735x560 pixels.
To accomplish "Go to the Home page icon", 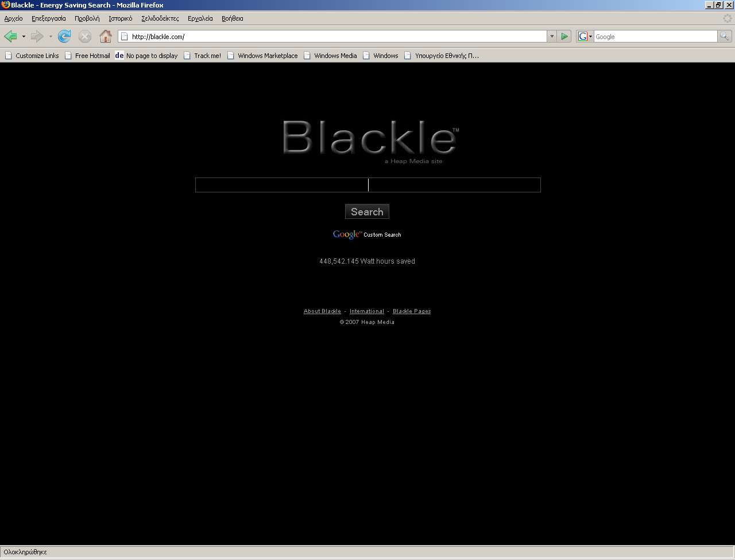I will pyautogui.click(x=106, y=37).
